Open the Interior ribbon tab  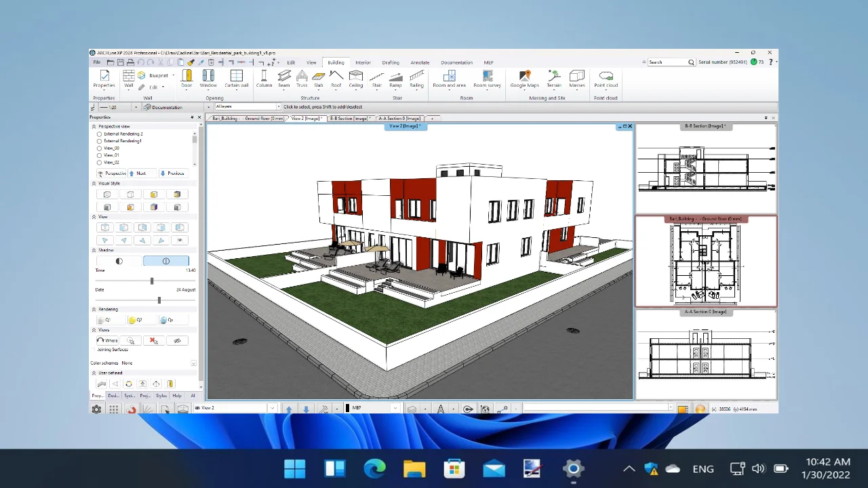[x=363, y=62]
